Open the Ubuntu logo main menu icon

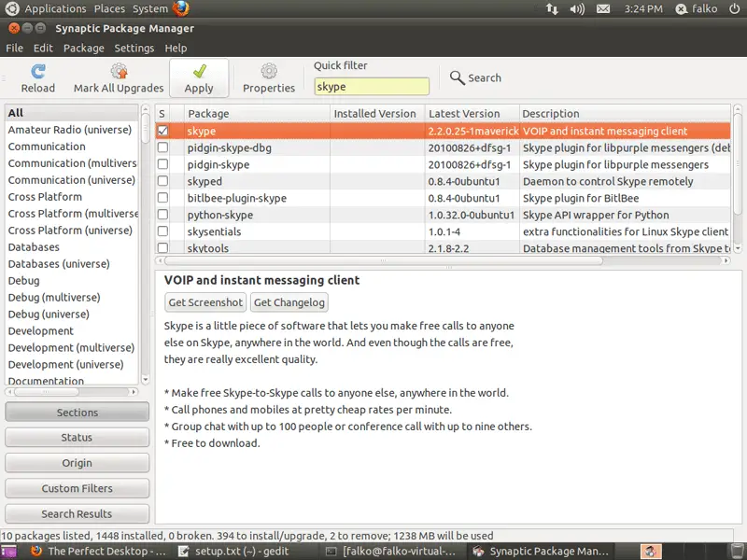click(x=12, y=8)
